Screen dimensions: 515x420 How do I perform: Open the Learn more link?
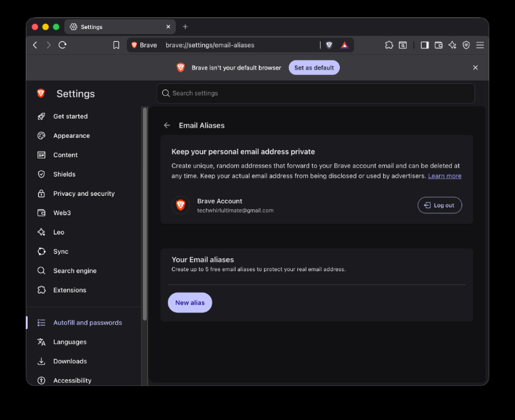coord(444,176)
